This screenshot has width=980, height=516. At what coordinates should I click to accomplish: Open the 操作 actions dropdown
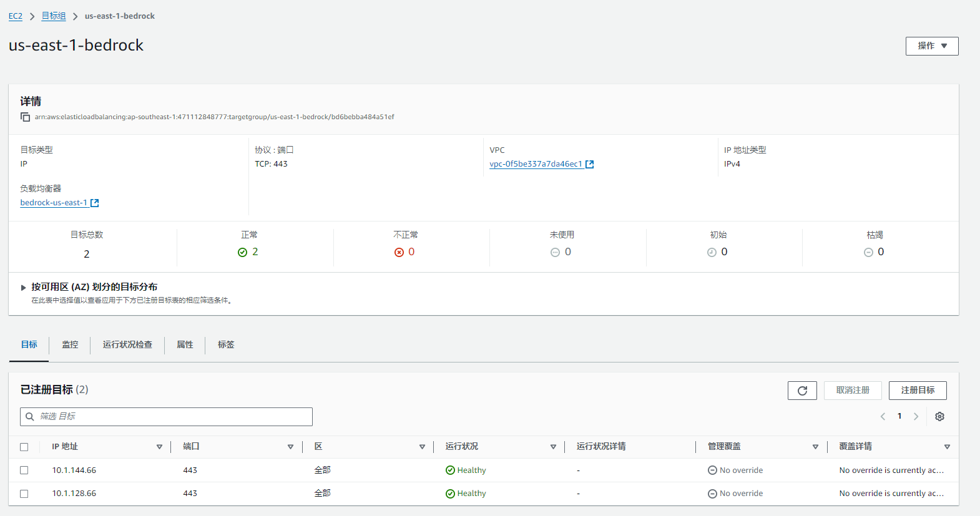point(932,46)
